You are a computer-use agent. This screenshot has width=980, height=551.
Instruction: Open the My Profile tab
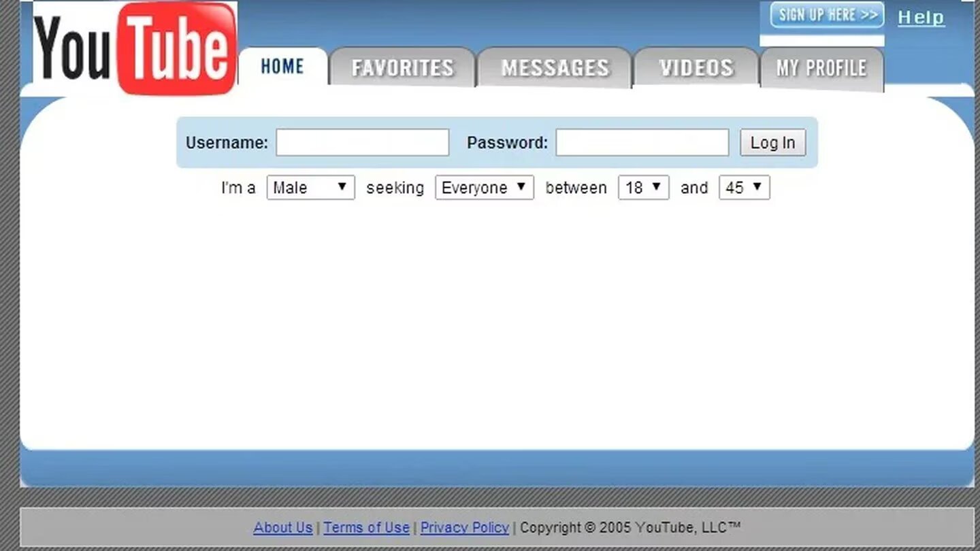coord(821,68)
